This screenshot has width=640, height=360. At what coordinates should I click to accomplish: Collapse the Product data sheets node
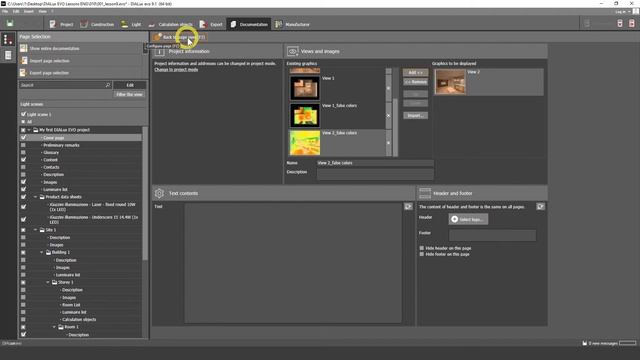(36, 197)
